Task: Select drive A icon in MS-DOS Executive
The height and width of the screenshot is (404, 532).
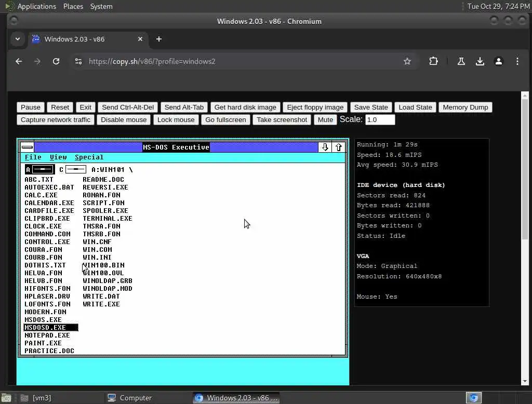Action: coord(39,169)
